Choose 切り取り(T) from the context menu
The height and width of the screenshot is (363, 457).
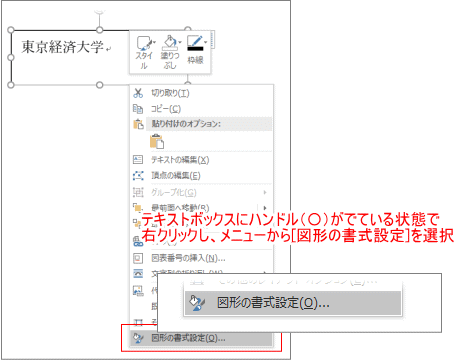pos(202,93)
